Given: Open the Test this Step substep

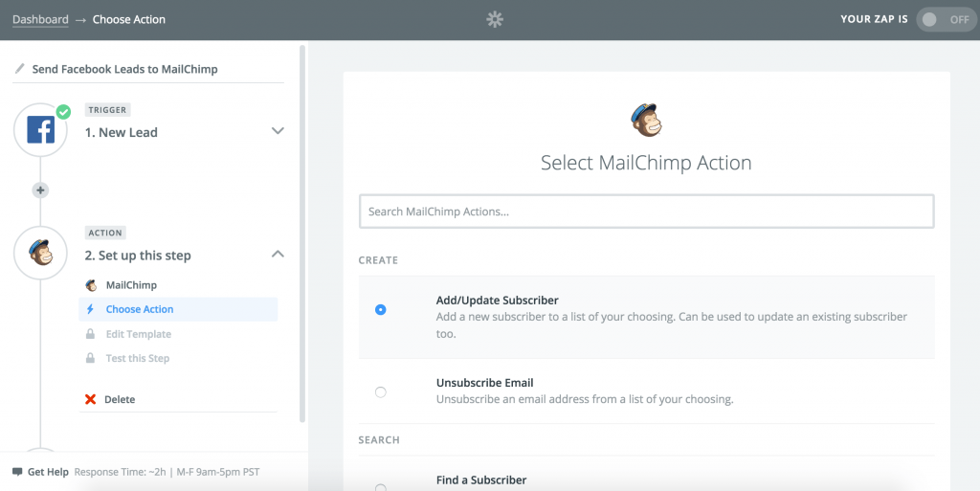Looking at the screenshot, I should point(138,358).
